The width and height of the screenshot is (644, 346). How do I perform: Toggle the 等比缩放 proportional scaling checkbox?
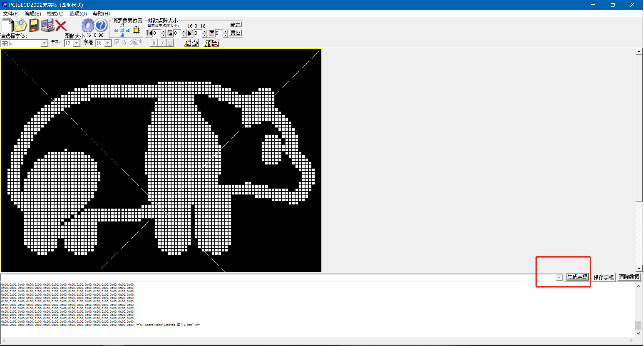(x=117, y=42)
